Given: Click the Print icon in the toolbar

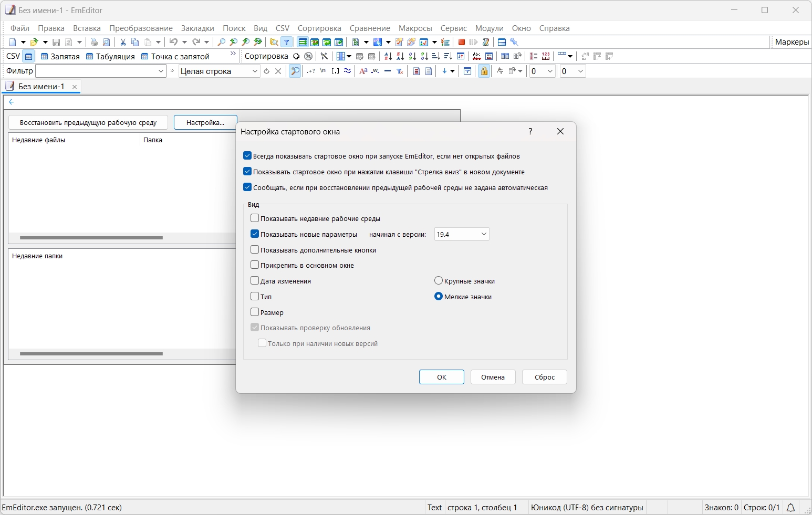Looking at the screenshot, I should point(94,42).
